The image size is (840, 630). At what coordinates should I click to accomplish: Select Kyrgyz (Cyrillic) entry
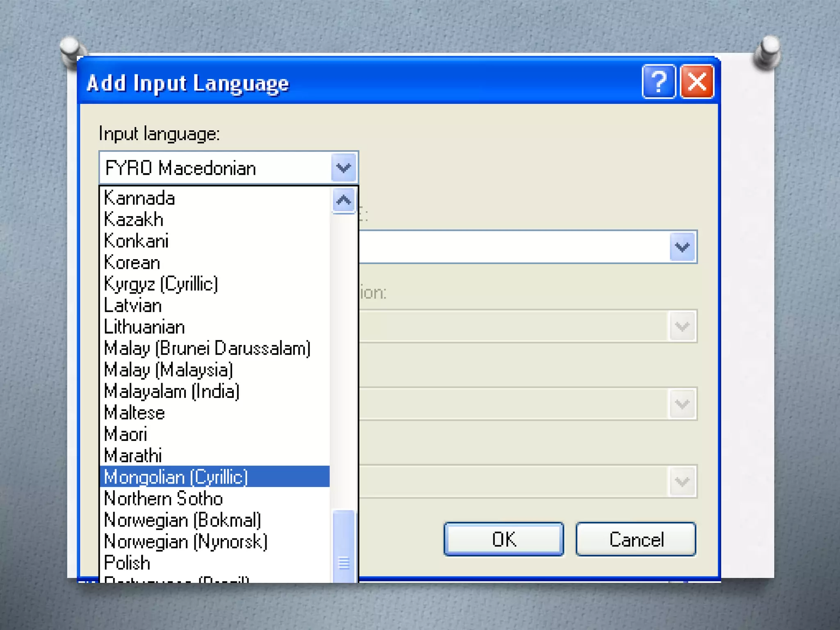161,284
